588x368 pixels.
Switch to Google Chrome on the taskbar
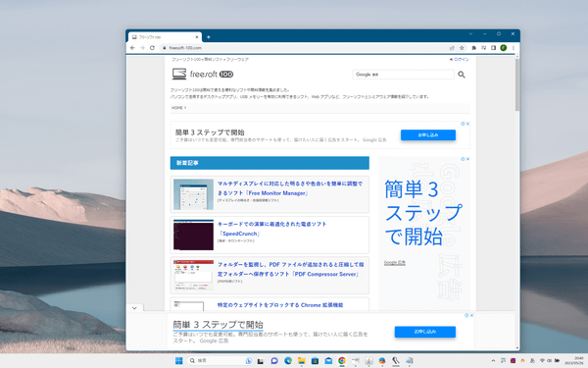tap(342, 361)
